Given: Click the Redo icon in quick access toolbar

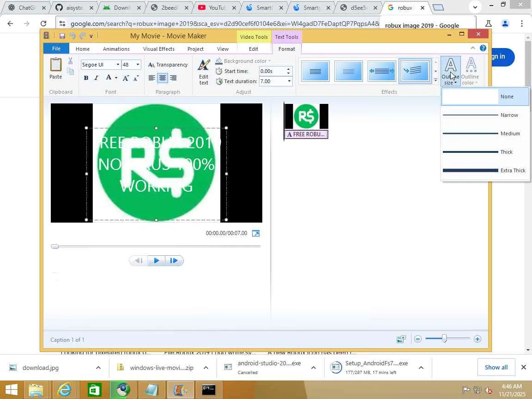Looking at the screenshot, I should (x=83, y=36).
